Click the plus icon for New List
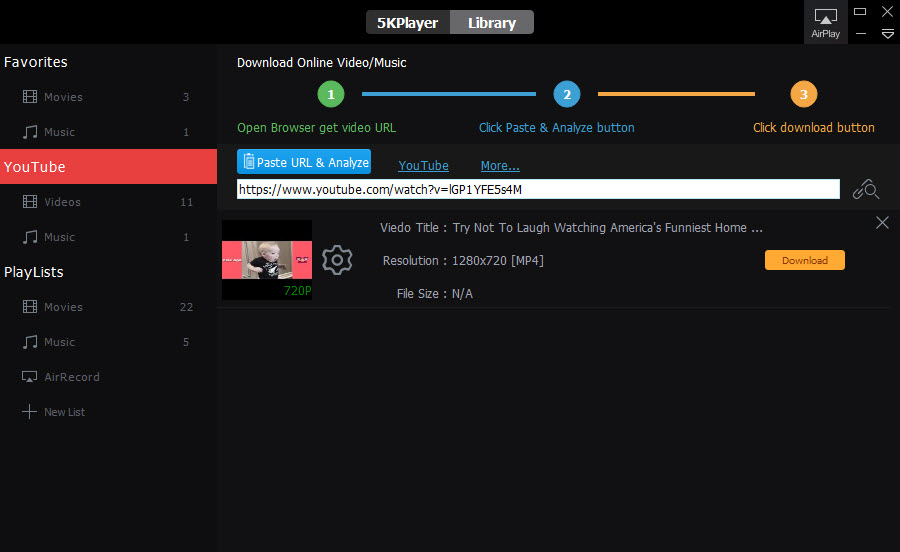This screenshot has width=900, height=552. pyautogui.click(x=29, y=412)
